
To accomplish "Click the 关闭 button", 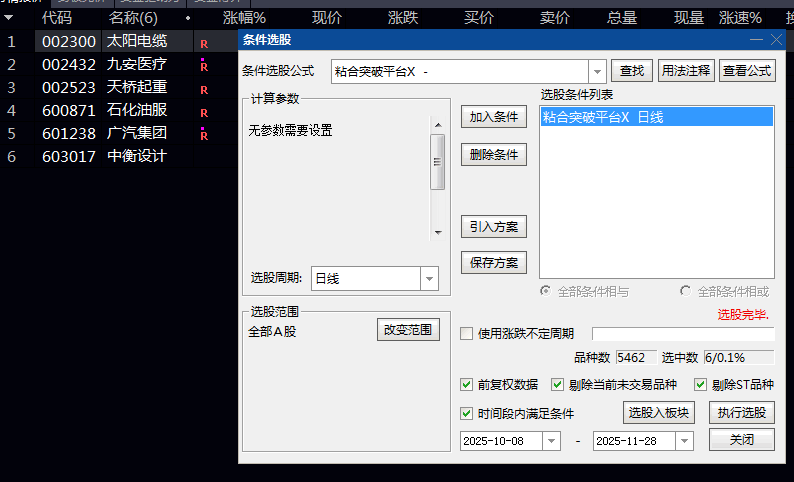I will [x=742, y=439].
